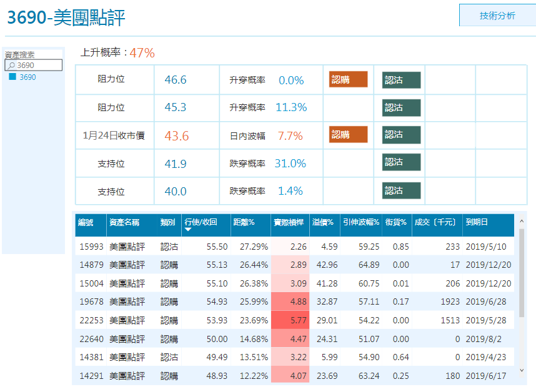Click closing price 43.6 value

point(177,136)
